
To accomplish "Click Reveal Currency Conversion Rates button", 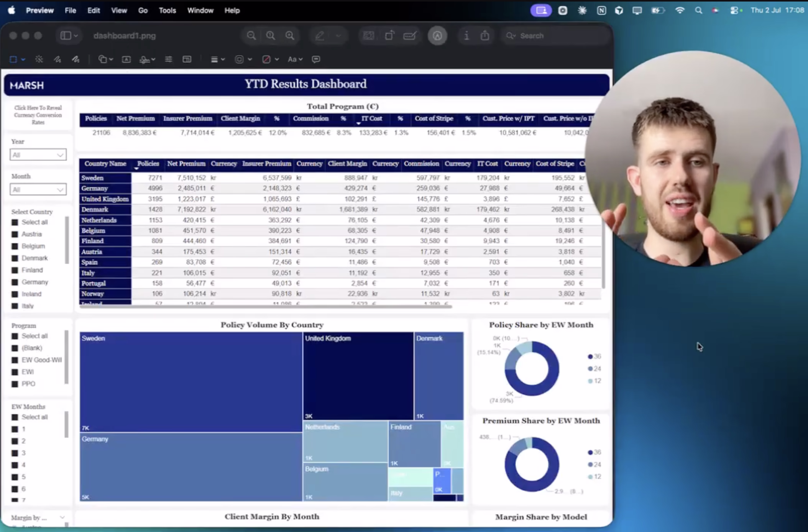I will [38, 115].
